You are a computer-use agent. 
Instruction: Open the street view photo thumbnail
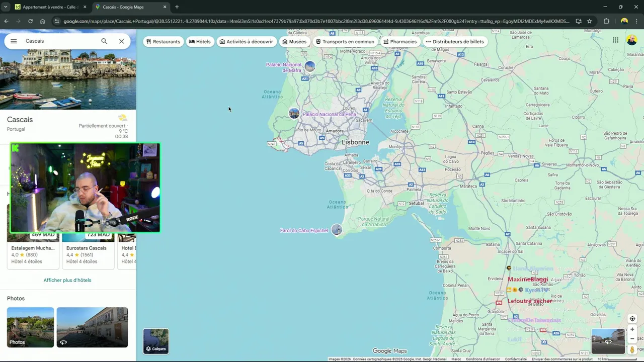tap(92, 327)
